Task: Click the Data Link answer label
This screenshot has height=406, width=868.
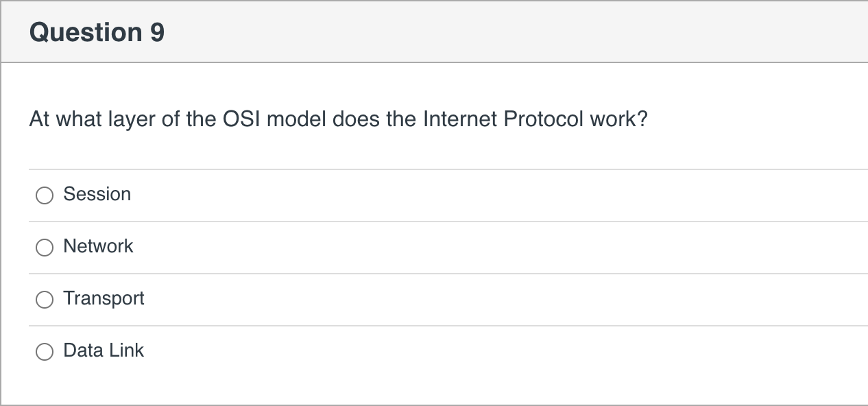Action: pos(103,350)
